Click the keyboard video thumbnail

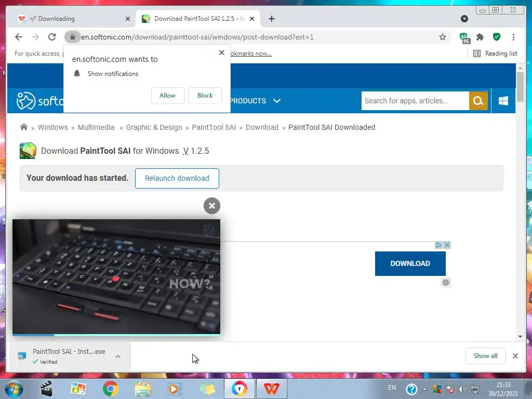point(116,276)
